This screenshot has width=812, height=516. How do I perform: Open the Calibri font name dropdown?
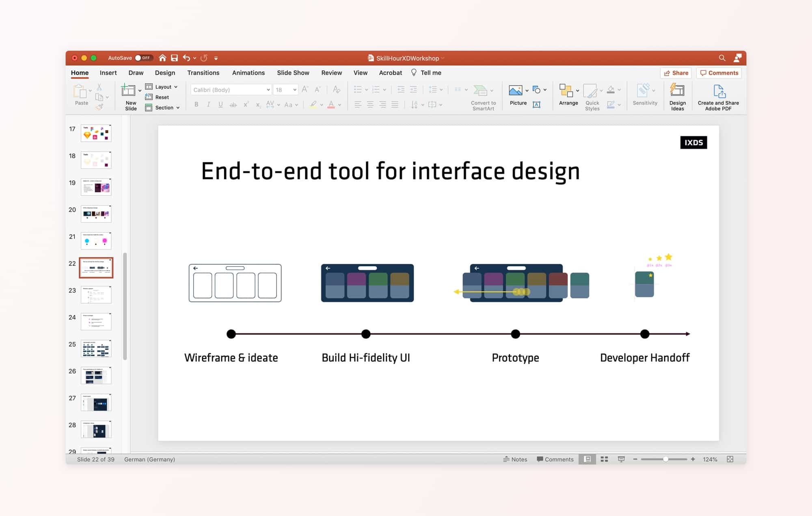click(x=268, y=90)
